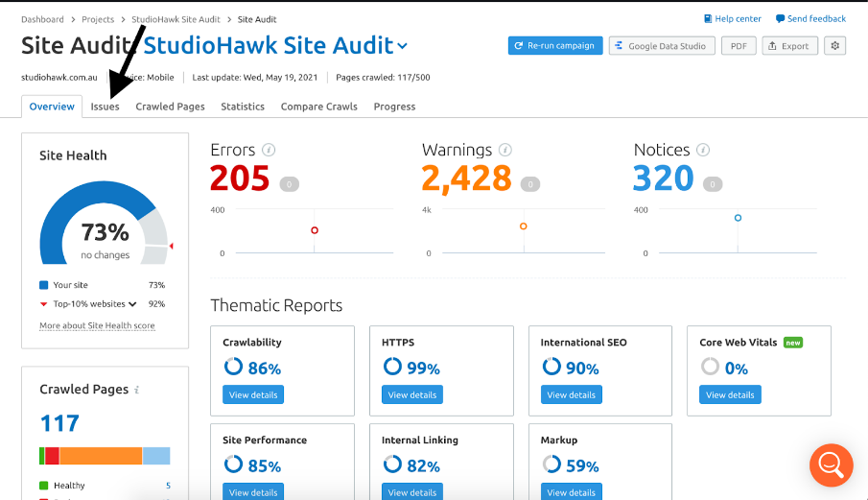Click the info icon beside Notices
The image size is (868, 500).
pos(703,150)
